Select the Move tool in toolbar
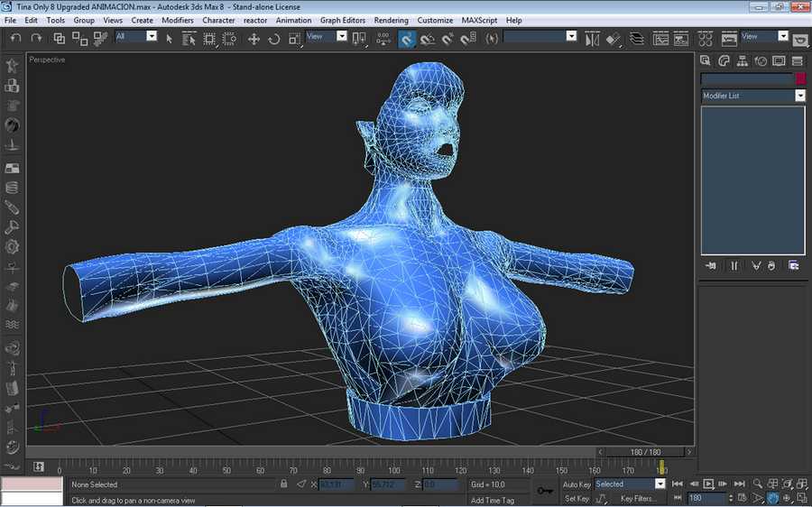The height and width of the screenshot is (507, 812). click(254, 39)
